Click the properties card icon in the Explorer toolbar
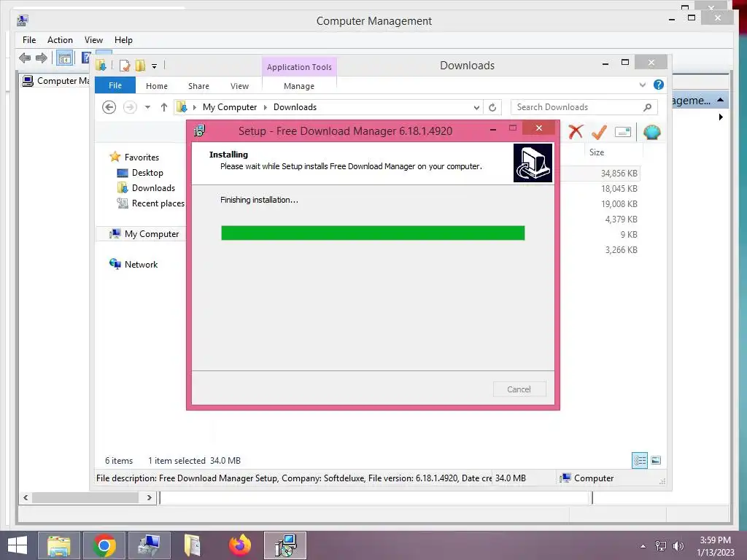The width and height of the screenshot is (747, 560). point(623,132)
